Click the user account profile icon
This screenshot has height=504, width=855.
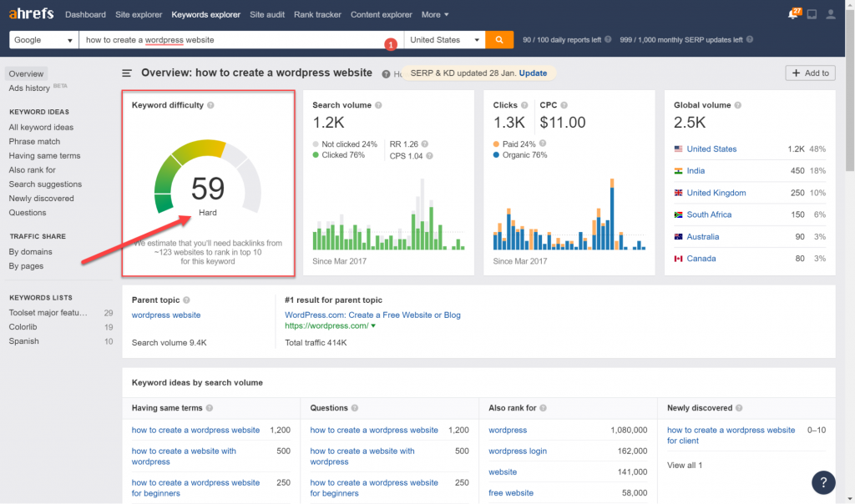coord(831,15)
